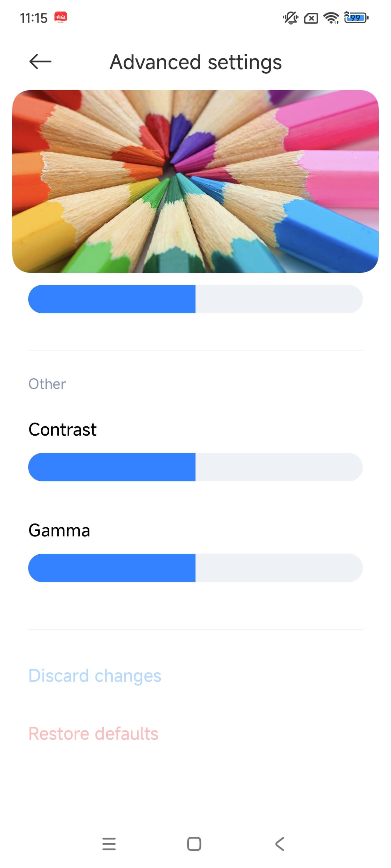Tap the Other section header

(x=47, y=384)
